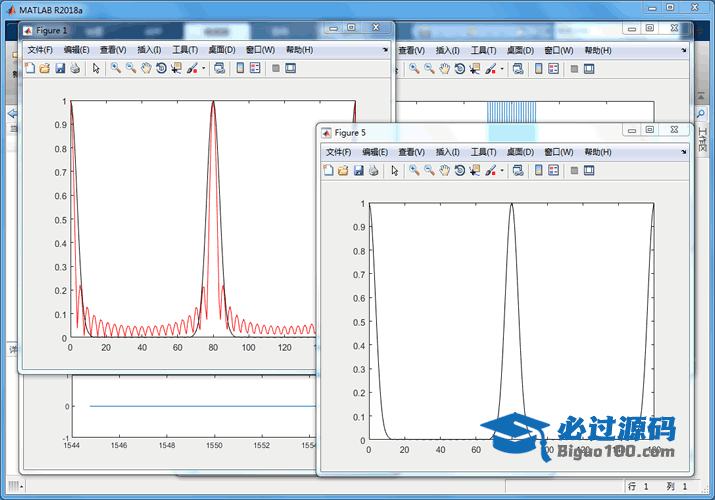Viewport: 715px width, 500px height.
Task: Open 桌面(D) menu in Figure 1
Action: 222,50
